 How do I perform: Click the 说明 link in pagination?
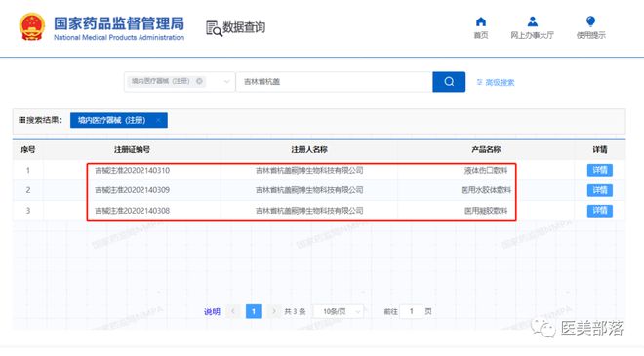[212, 312]
